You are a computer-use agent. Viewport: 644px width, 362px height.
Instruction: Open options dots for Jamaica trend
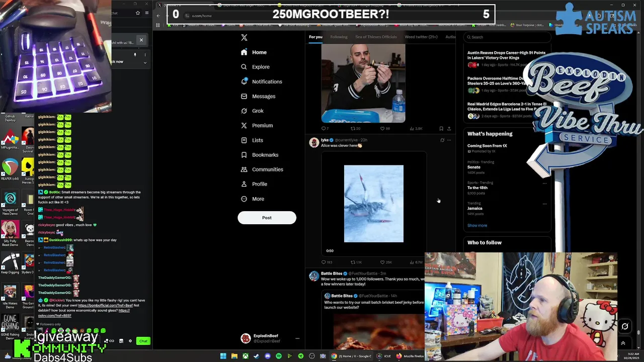pos(544,204)
